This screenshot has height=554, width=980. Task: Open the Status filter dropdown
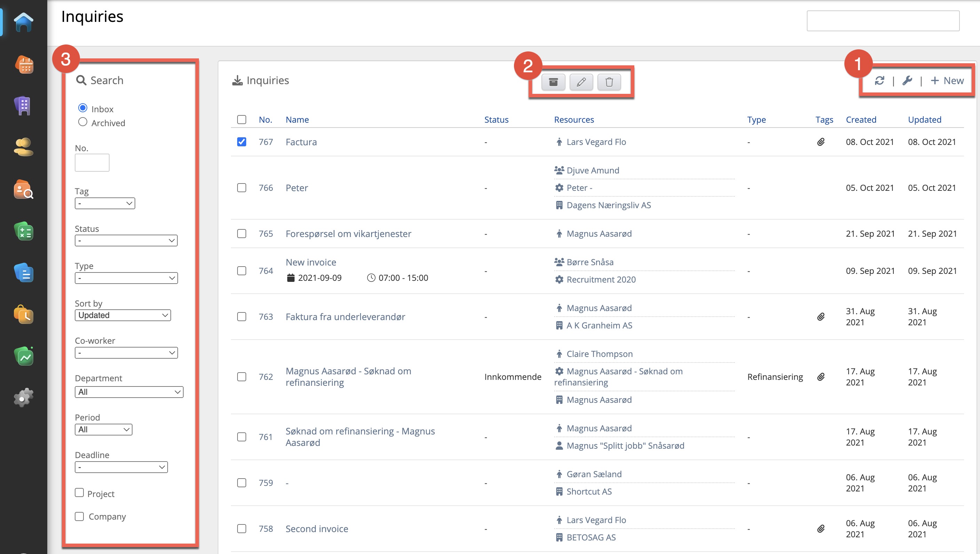click(126, 241)
